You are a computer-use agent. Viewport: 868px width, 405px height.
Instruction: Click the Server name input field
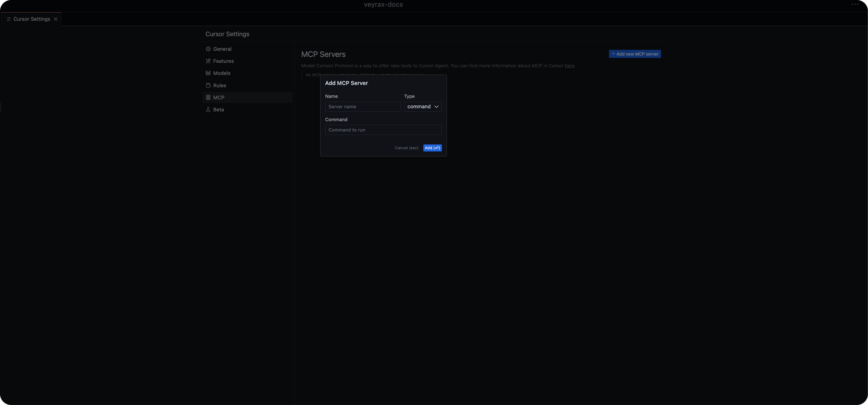pos(363,107)
